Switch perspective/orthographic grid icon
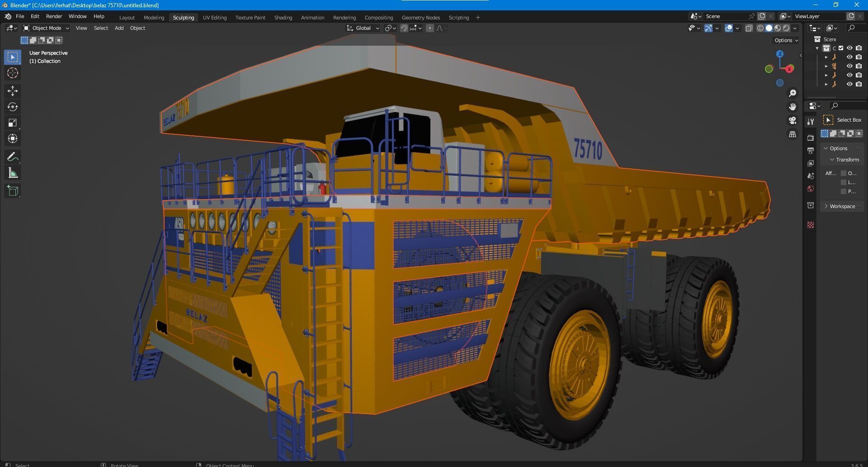The width and height of the screenshot is (868, 467). click(x=793, y=134)
